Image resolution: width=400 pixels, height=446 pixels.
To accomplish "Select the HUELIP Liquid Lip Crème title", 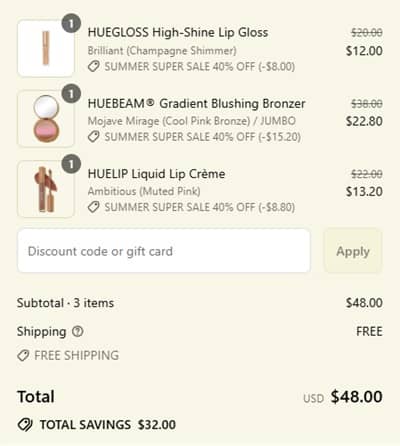I will pos(156,174).
